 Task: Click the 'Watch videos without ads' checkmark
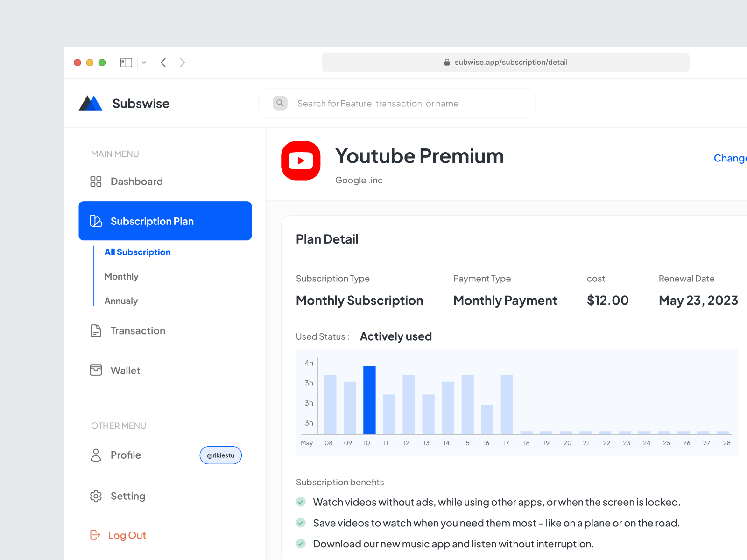tap(301, 502)
